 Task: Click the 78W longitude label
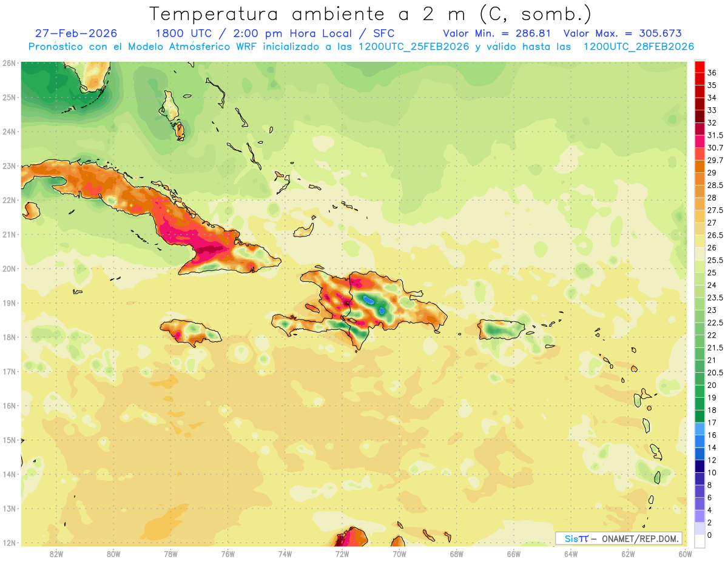click(x=170, y=554)
